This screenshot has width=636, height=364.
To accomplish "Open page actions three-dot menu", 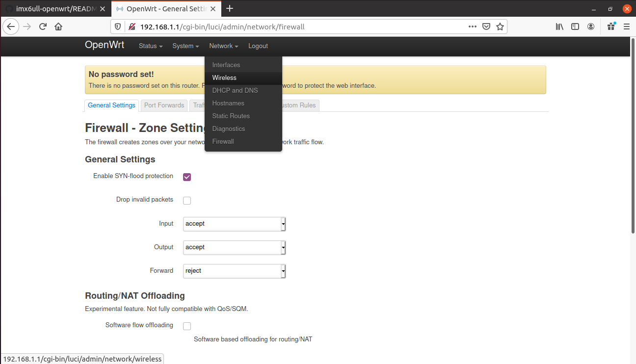I will tap(473, 26).
